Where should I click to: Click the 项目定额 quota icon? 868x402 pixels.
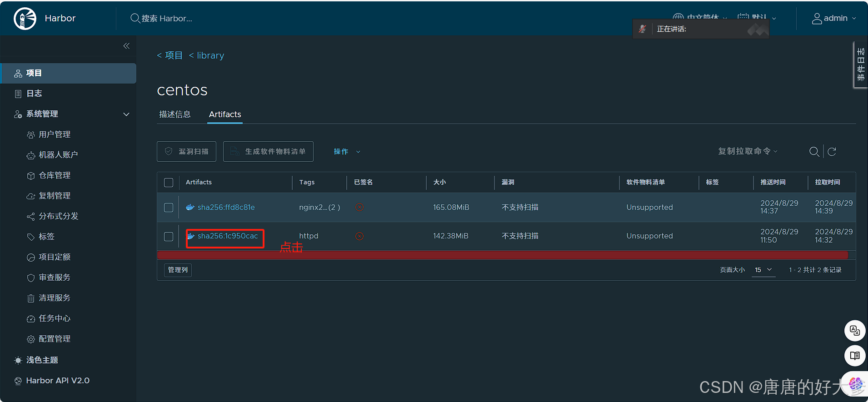(x=31, y=258)
